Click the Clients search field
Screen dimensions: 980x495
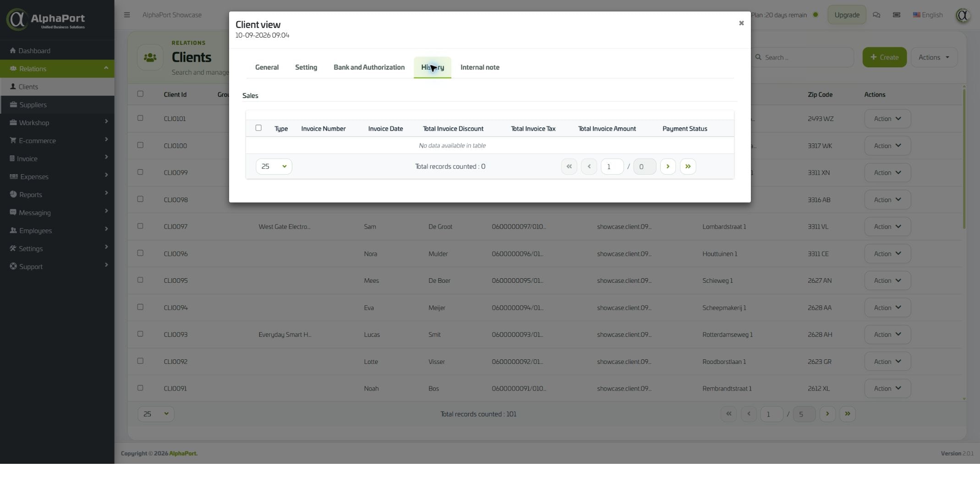tap(803, 57)
